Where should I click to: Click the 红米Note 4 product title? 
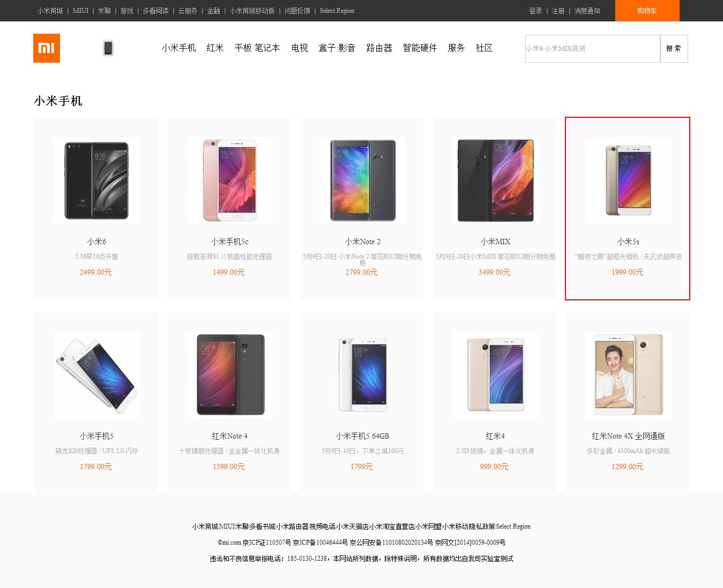230,436
